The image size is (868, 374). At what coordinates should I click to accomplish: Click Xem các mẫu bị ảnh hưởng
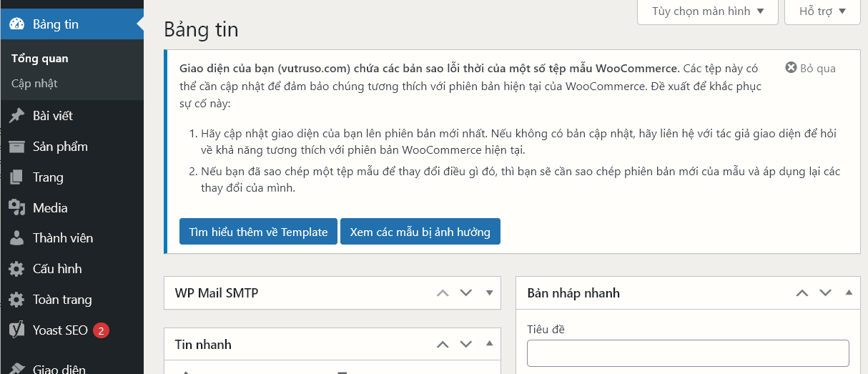click(420, 232)
